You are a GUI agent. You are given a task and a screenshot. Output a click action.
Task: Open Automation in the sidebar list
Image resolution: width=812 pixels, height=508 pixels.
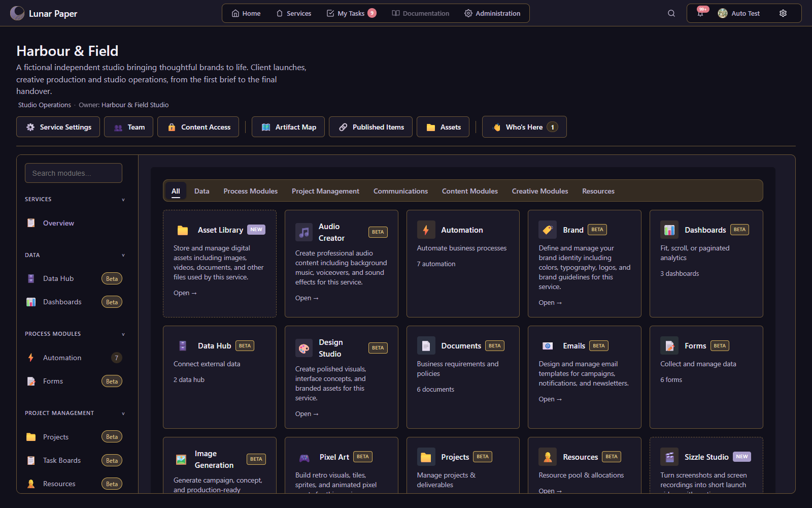[x=74, y=358]
